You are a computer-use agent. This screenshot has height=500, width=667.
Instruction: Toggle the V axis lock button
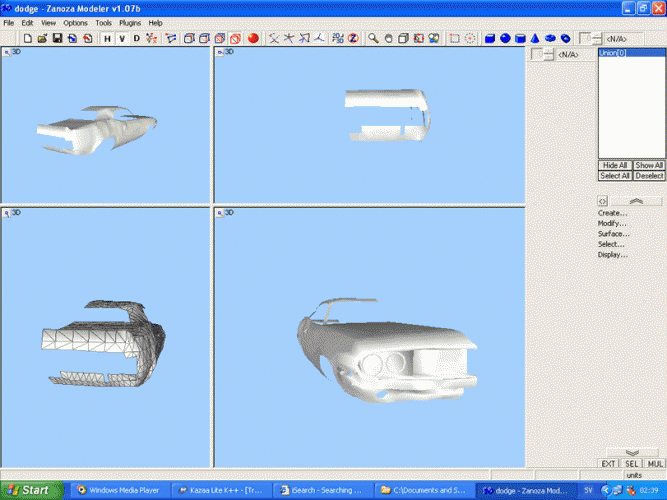click(x=122, y=39)
